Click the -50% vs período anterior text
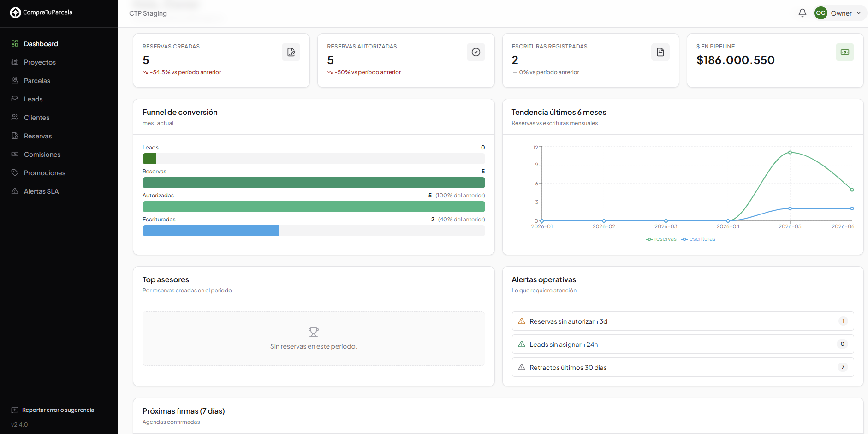Viewport: 868px width, 434px height. pos(368,72)
